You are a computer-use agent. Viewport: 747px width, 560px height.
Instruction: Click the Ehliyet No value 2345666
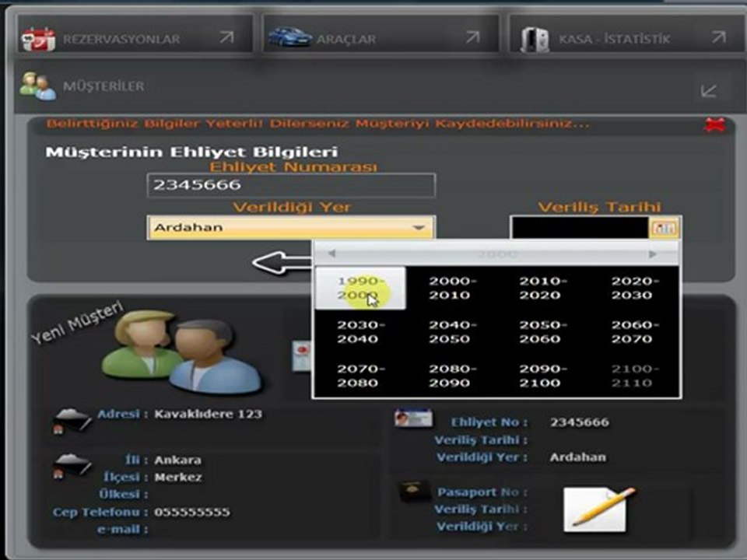point(580,422)
